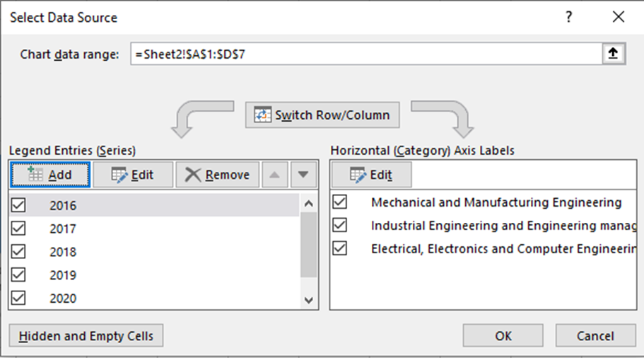
Task: Uncheck the 2018 series checkbox
Action: [x=18, y=251]
